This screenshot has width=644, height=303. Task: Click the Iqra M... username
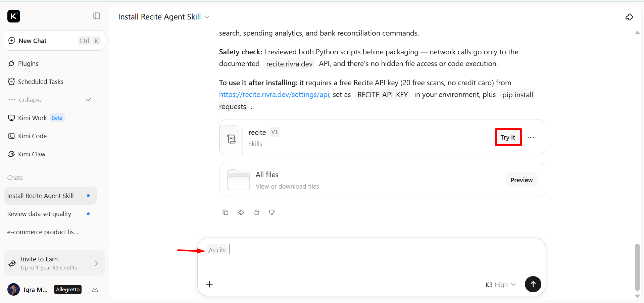point(36,290)
